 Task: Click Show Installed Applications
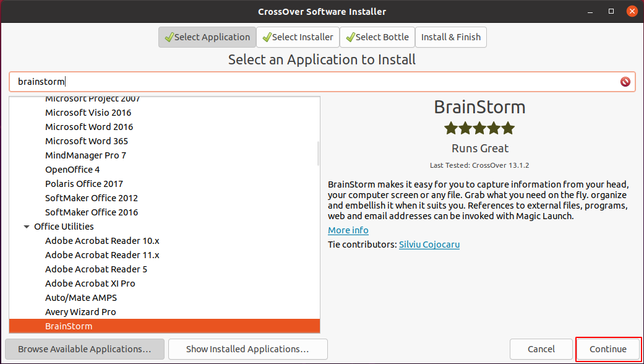coord(247,349)
